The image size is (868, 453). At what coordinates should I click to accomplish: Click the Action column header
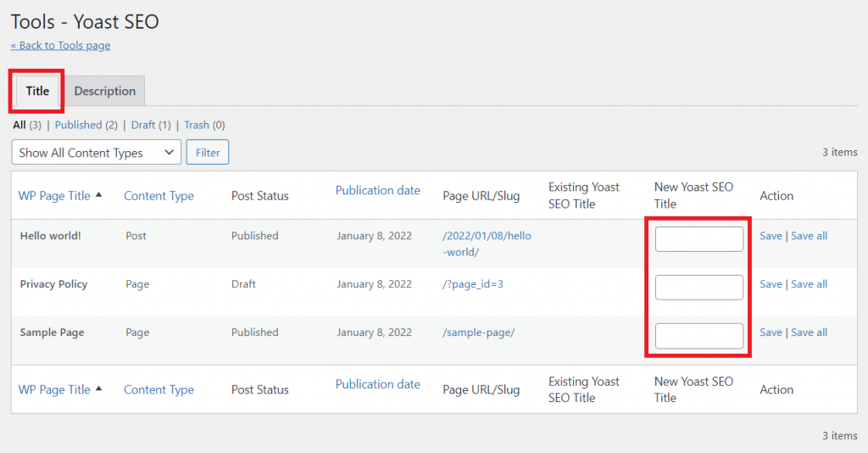(x=776, y=196)
